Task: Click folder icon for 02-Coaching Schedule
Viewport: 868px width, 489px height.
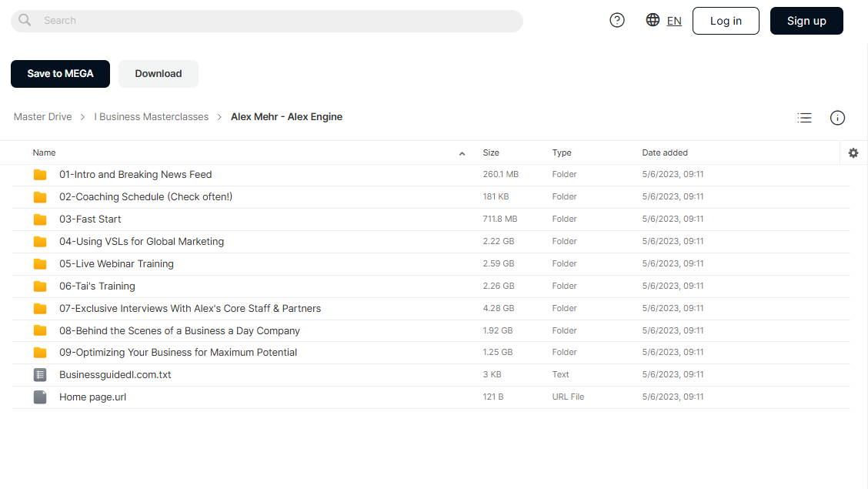Action: [x=40, y=197]
